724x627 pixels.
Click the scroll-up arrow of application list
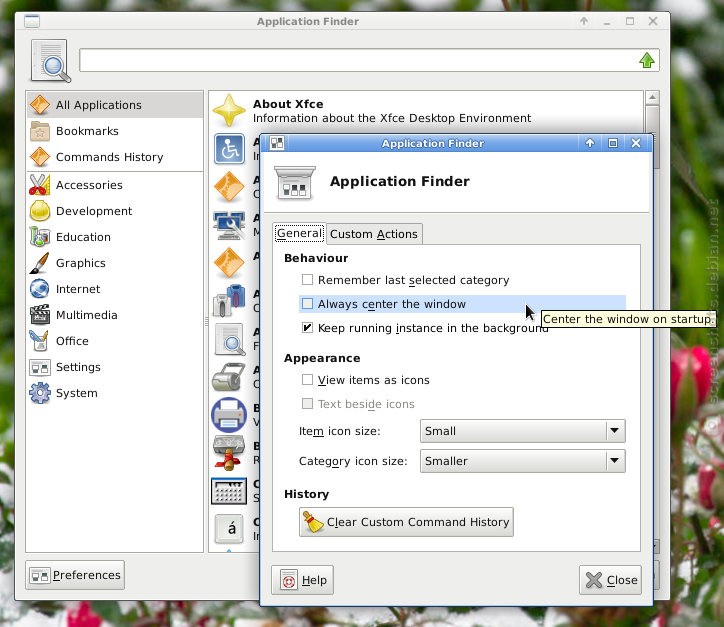pos(652,97)
